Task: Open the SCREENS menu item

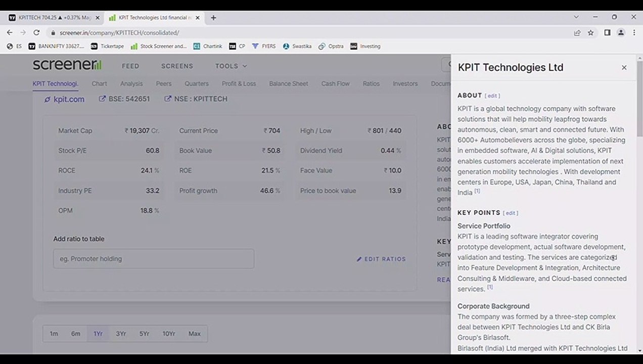Action: [177, 66]
